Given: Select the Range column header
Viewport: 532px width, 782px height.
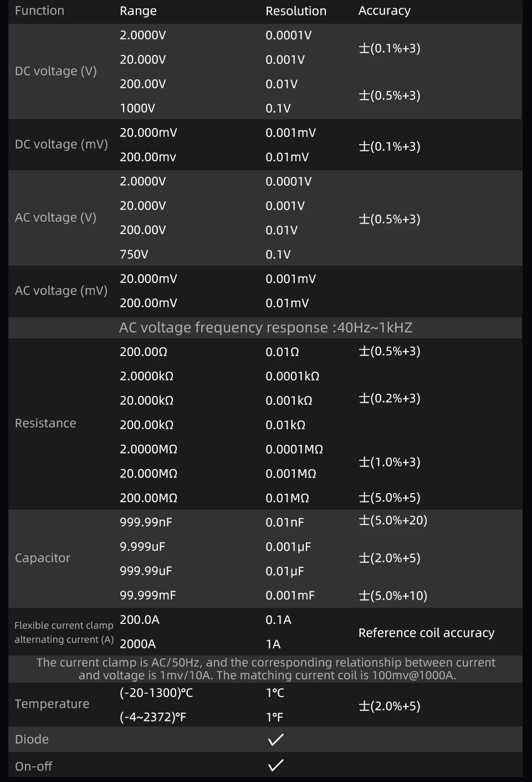Looking at the screenshot, I should tap(138, 11).
